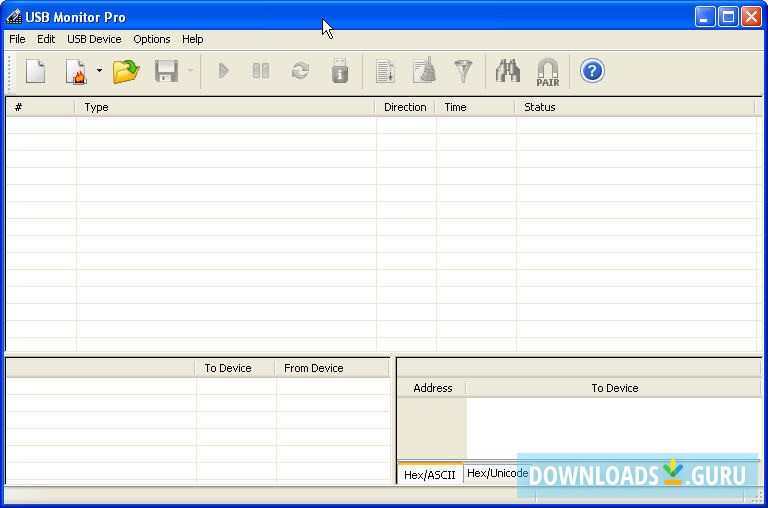This screenshot has height=508, width=768.
Task: Pause monitoring with the Pause icon
Action: [x=261, y=71]
